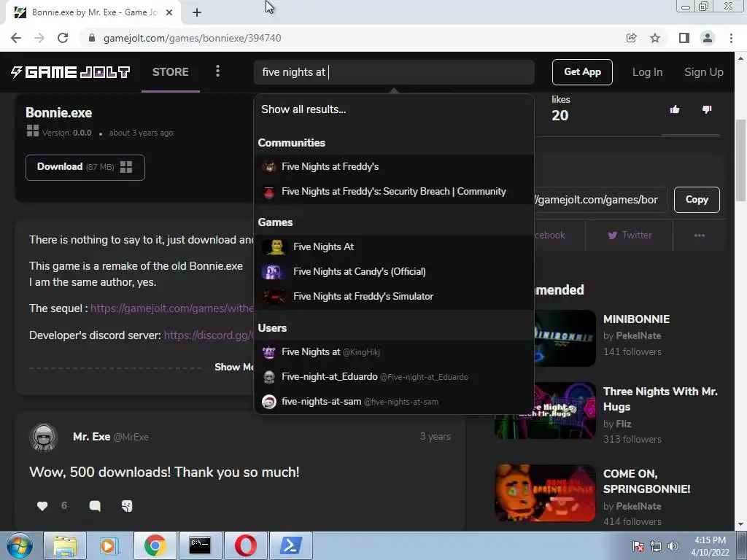Open a new browser tab

click(x=197, y=12)
